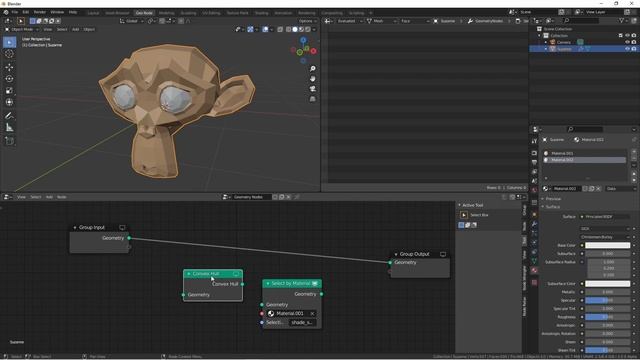Open the GGX distribution dropdown
This screenshot has width=640, height=360.
coord(605,229)
